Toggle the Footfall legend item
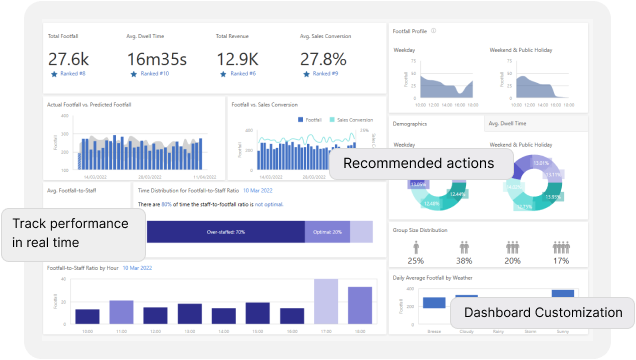The height and width of the screenshot is (360, 636). point(310,120)
